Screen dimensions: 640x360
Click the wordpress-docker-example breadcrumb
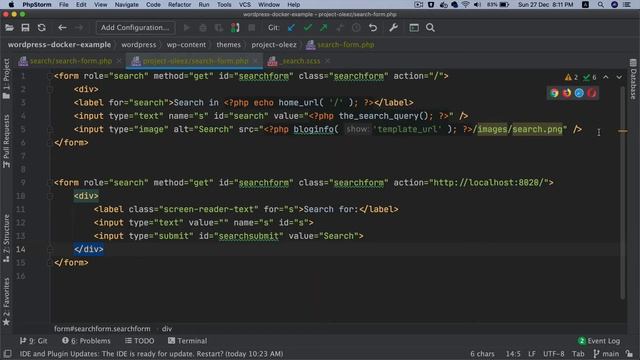coord(59,45)
